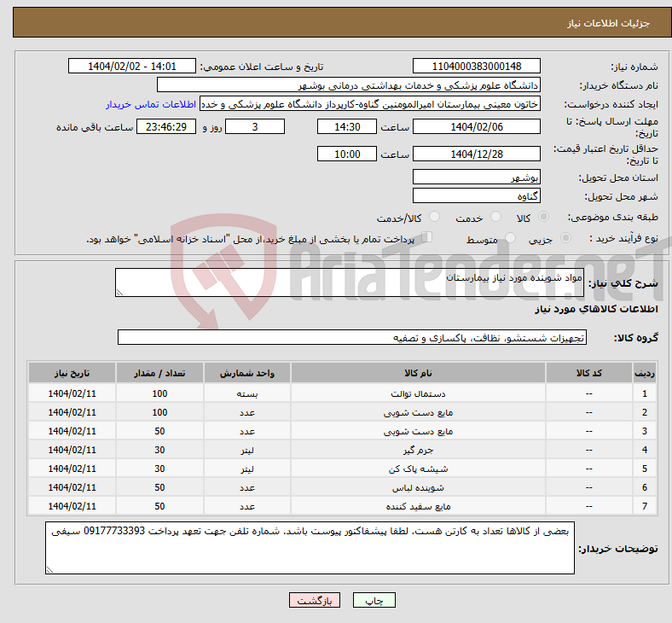The image size is (672, 623).
Task: Click the نام کالا column header
Action: [418, 373]
